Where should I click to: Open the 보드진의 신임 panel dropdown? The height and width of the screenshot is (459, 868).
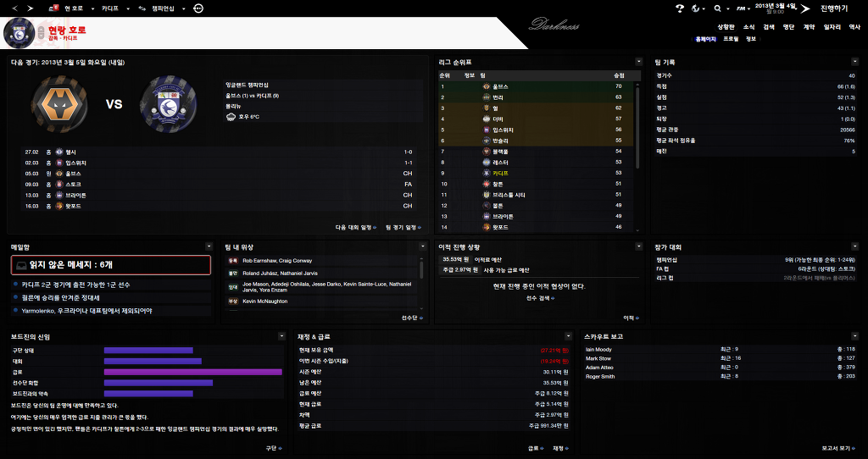coord(281,336)
